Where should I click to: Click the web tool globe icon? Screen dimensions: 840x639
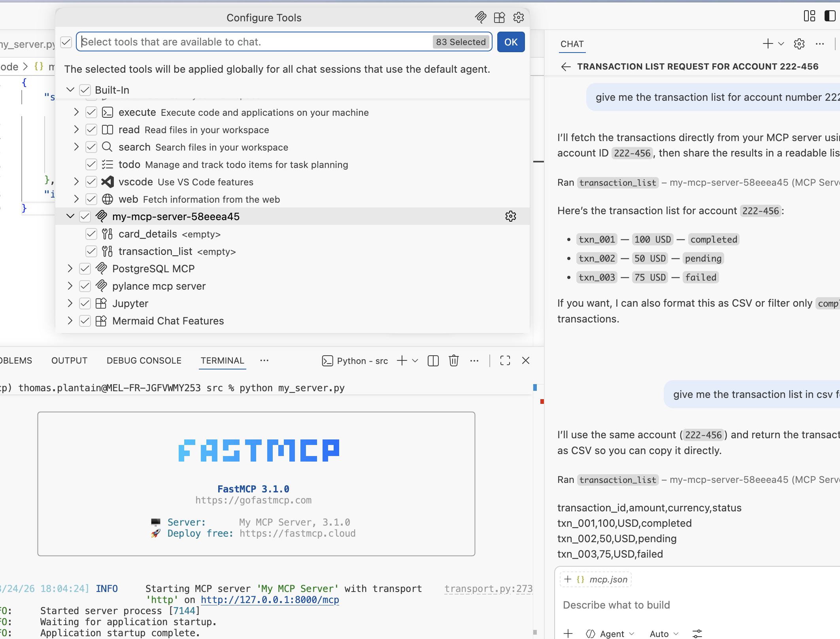tap(108, 199)
